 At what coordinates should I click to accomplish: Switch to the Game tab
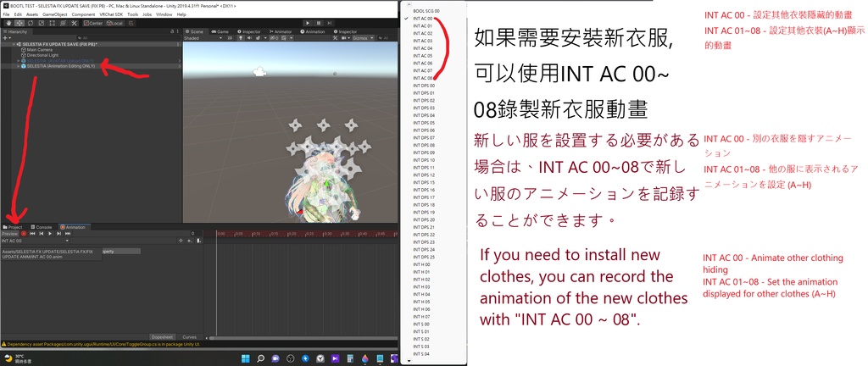pyautogui.click(x=220, y=31)
